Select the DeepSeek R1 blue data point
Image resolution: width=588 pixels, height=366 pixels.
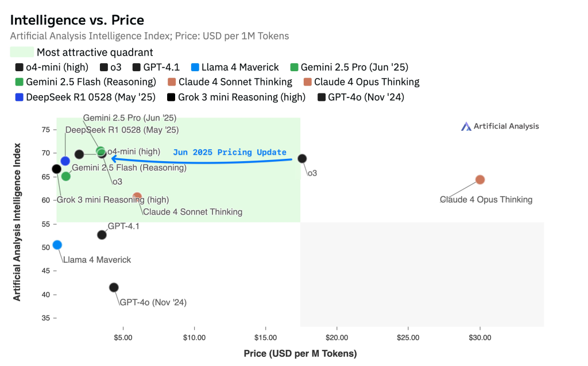(65, 161)
